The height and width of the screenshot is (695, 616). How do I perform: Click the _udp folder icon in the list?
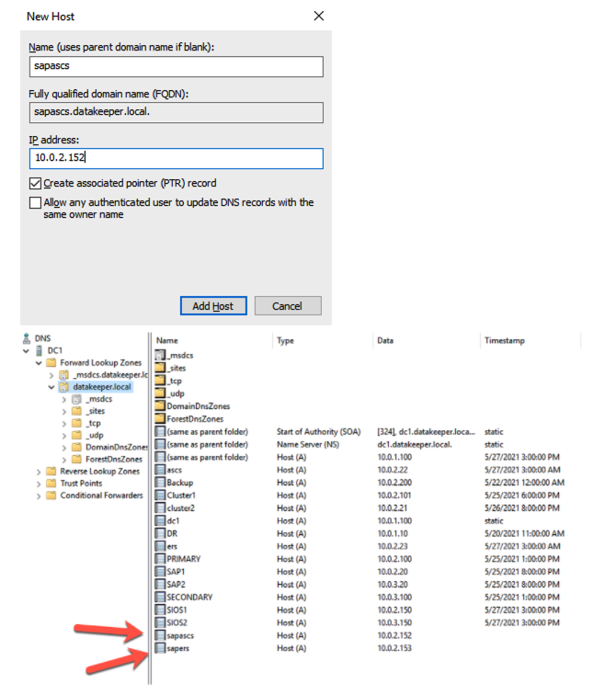pos(160,393)
